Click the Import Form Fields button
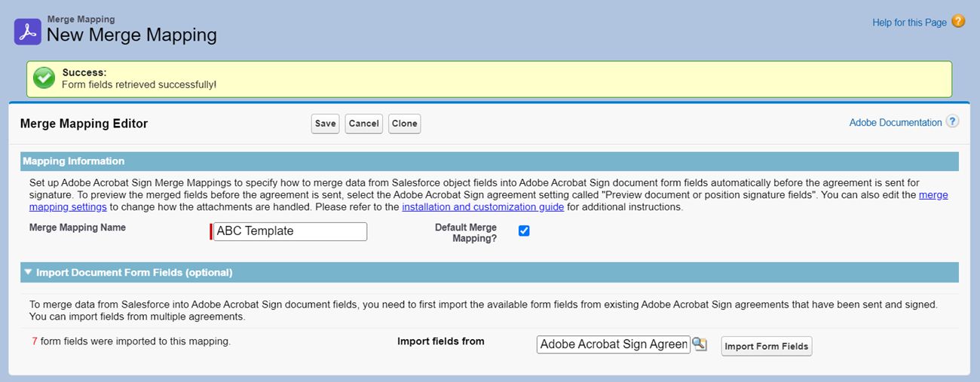The image size is (980, 382). point(767,347)
